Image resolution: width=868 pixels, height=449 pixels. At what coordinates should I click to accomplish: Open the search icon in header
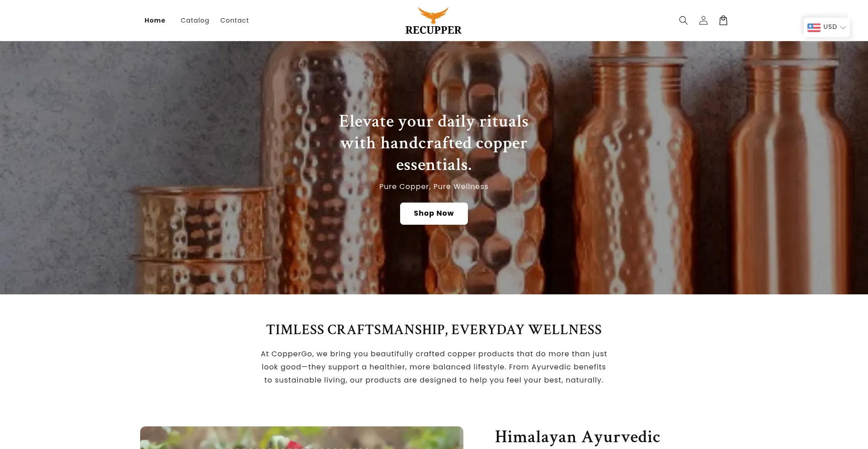pos(683,20)
